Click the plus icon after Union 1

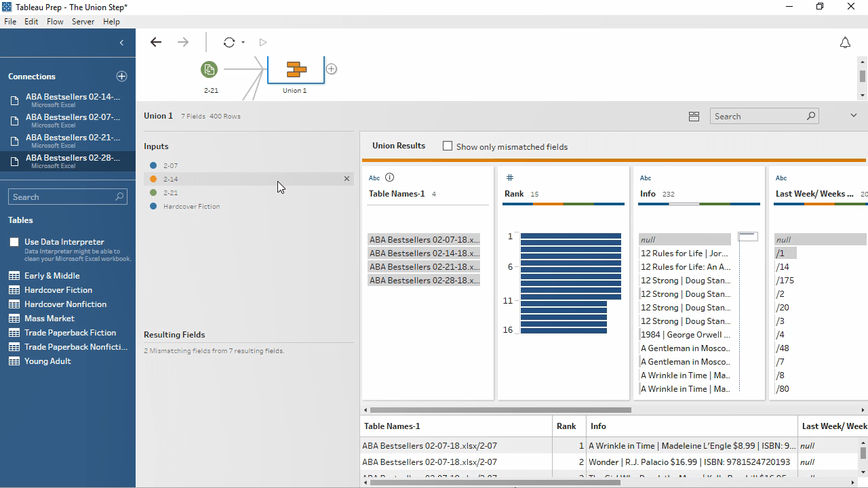click(331, 69)
